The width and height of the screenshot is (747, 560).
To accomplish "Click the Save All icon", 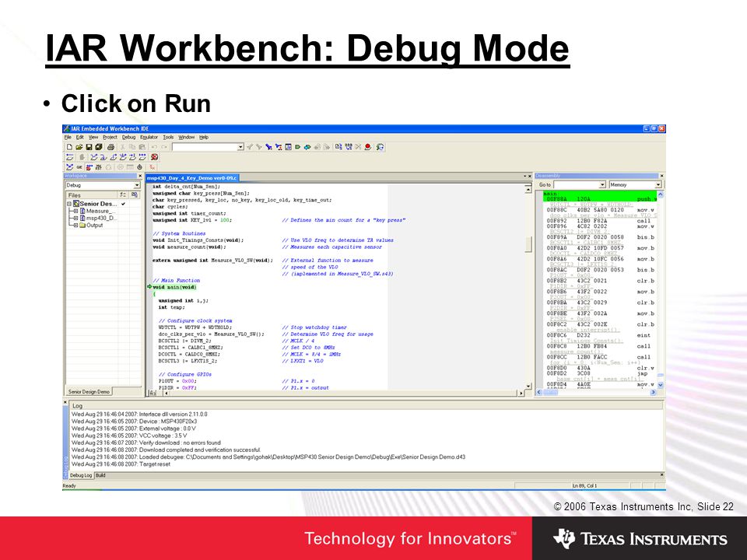I will [99, 147].
